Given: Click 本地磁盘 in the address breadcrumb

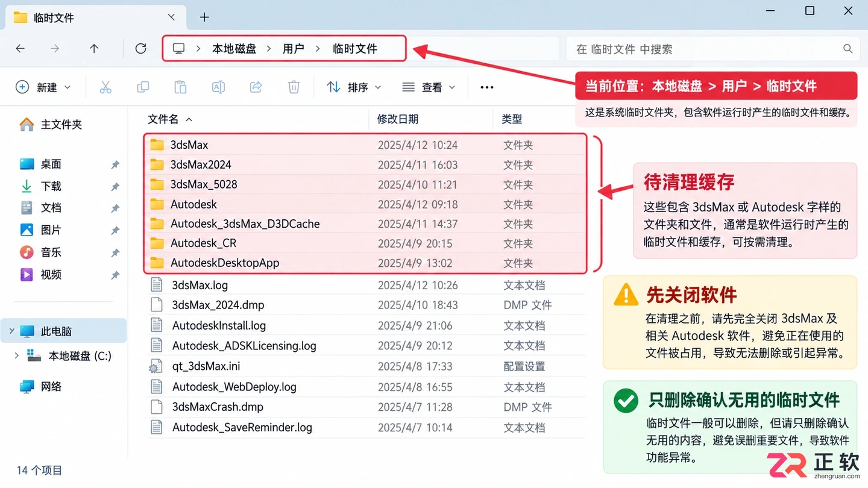Looking at the screenshot, I should tap(234, 49).
